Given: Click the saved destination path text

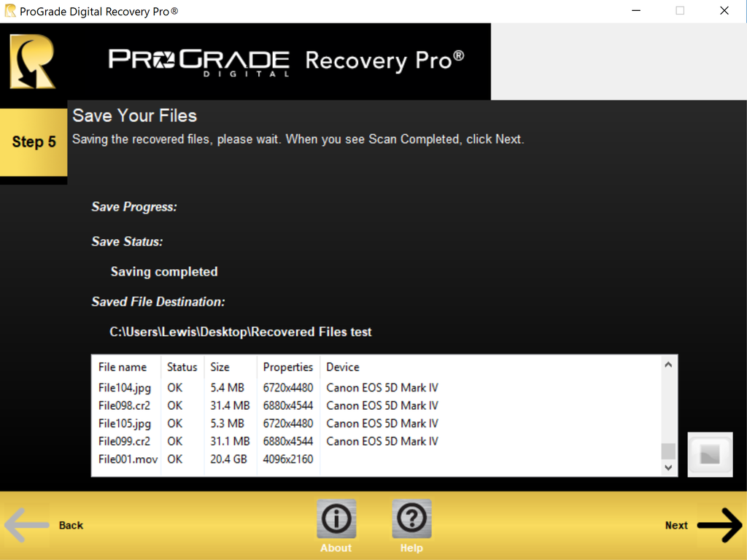Looking at the screenshot, I should (x=241, y=332).
